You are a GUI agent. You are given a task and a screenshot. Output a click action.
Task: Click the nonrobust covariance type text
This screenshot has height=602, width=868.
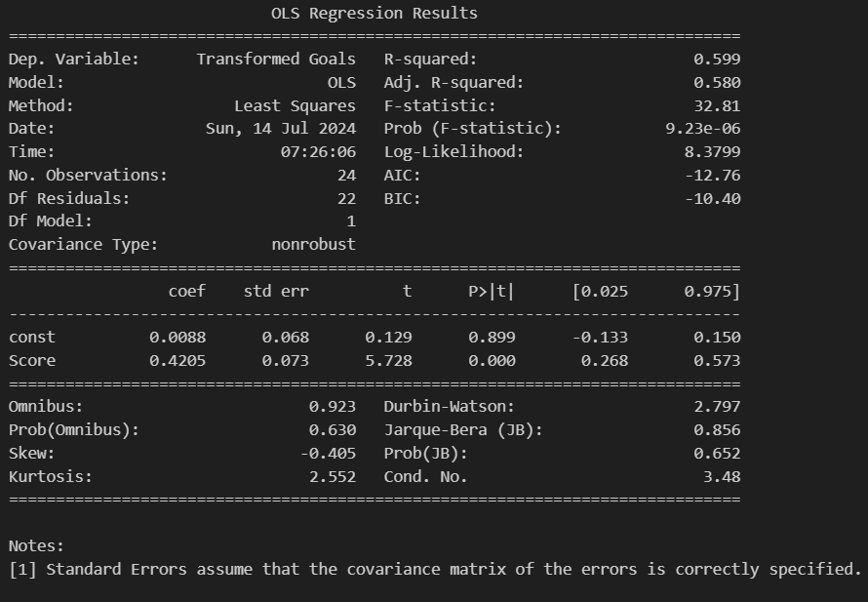click(x=314, y=245)
